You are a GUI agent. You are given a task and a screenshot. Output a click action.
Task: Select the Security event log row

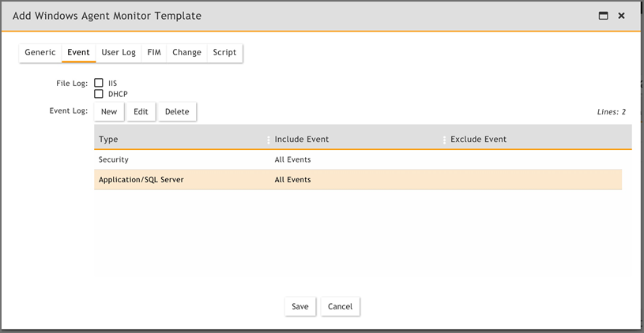358,159
